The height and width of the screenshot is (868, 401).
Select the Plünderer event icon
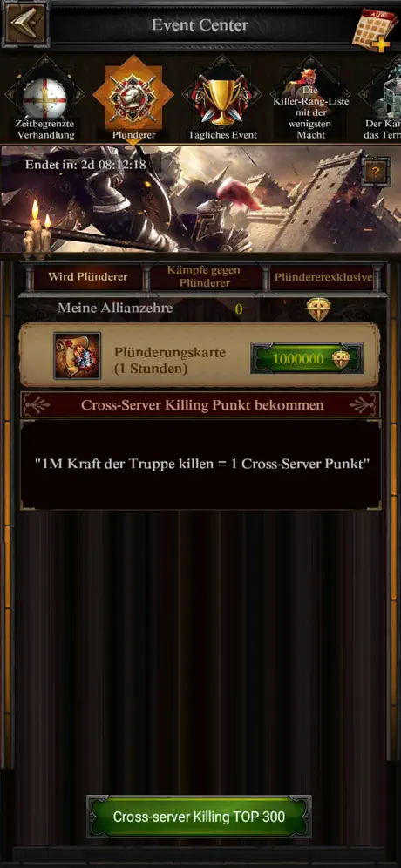(133, 98)
